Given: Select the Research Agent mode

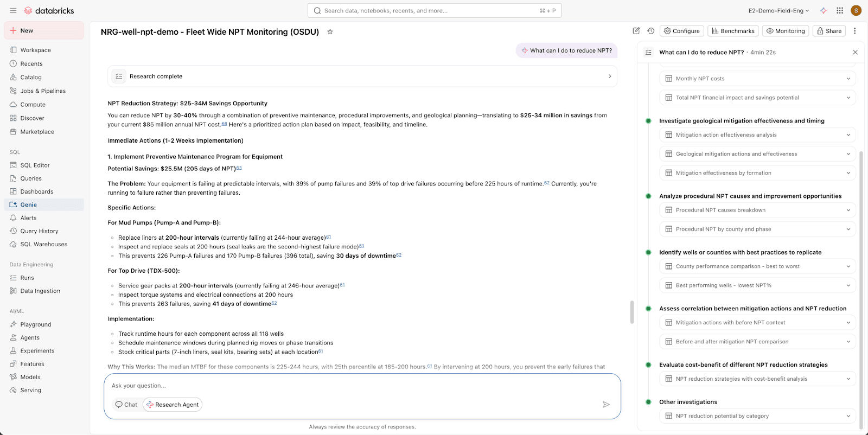Looking at the screenshot, I should point(173,405).
